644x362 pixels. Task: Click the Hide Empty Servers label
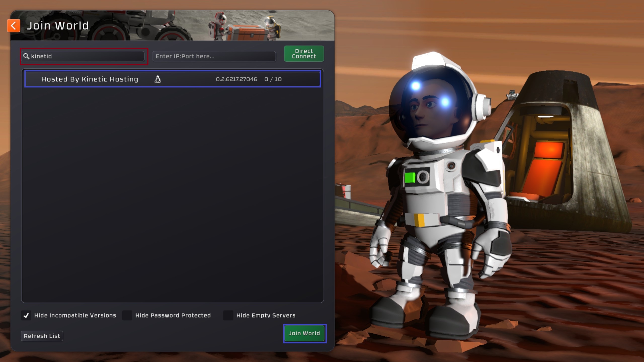266,315
